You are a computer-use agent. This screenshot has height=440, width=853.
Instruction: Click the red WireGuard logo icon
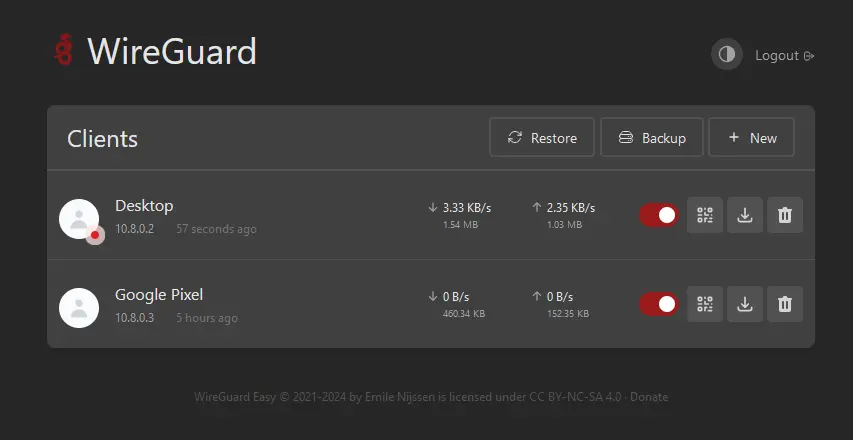(x=64, y=49)
